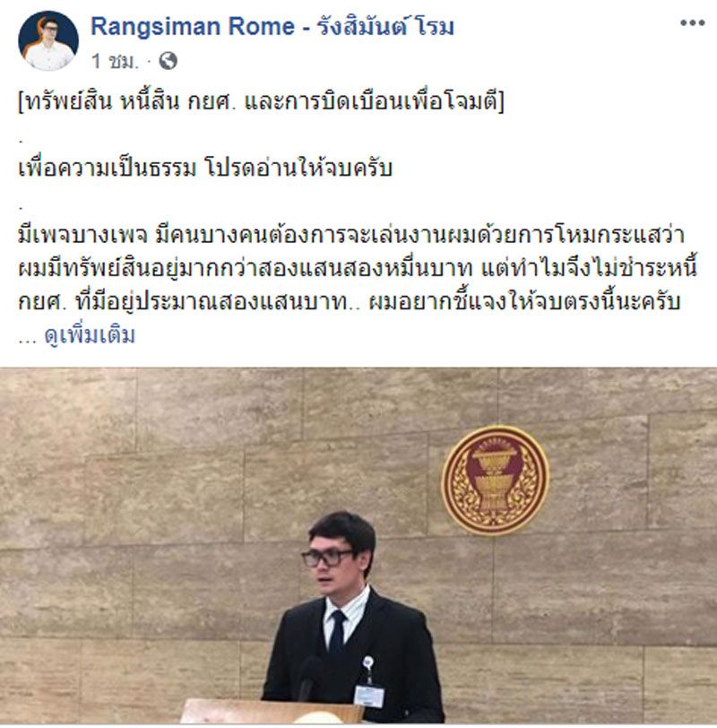Click the line starting "กยศ. ที่มีอยู่ประมาณ"
Viewport: 717px width, 728px height.
click(x=349, y=302)
